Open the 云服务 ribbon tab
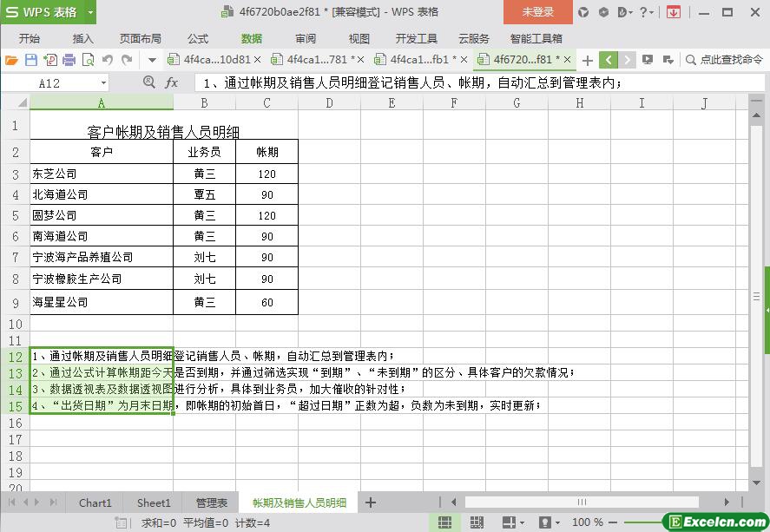This screenshot has height=532, width=770. (x=474, y=39)
